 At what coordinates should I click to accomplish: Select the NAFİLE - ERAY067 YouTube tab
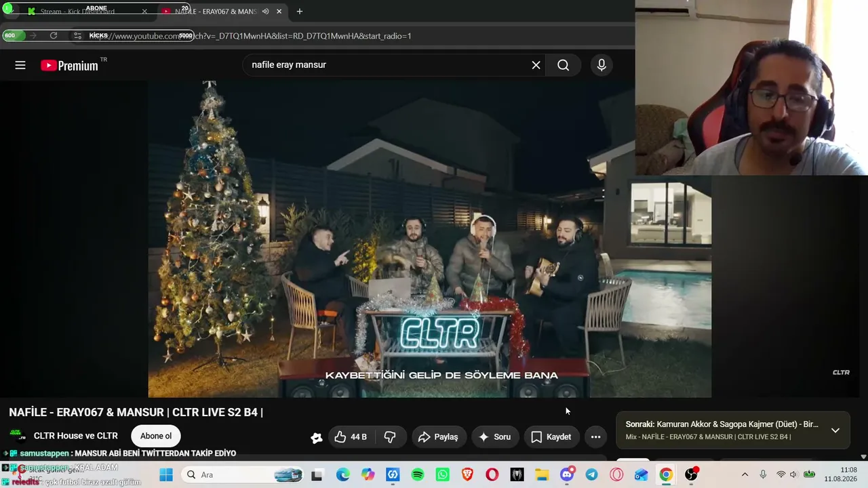214,12
